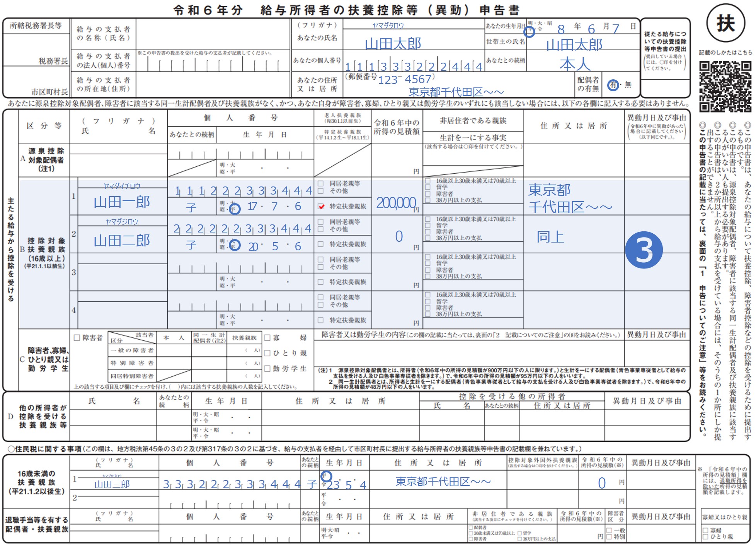Click the furigana ヤマダイチロウ
Screen dimensions: 756x547
tap(122, 186)
